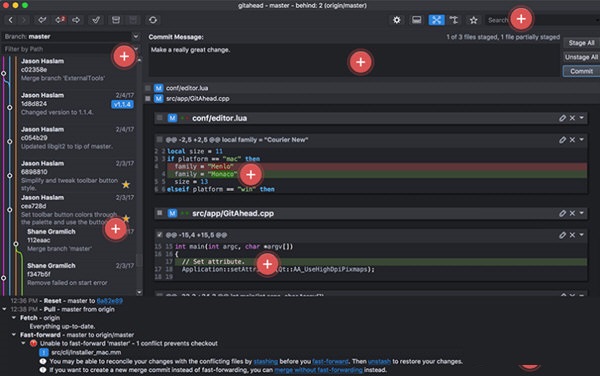The height and width of the screenshot is (376, 600).
Task: Collapse the Fast-forward log entry
Action: (14, 335)
